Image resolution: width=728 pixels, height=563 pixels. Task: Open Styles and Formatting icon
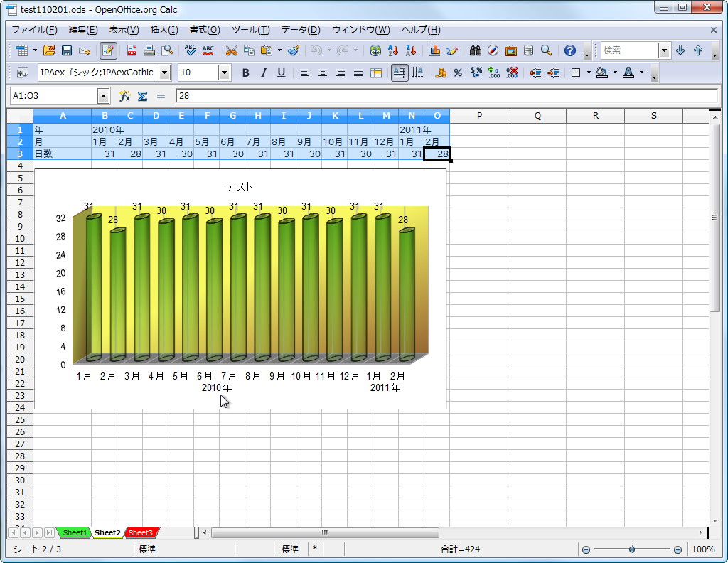click(x=22, y=73)
